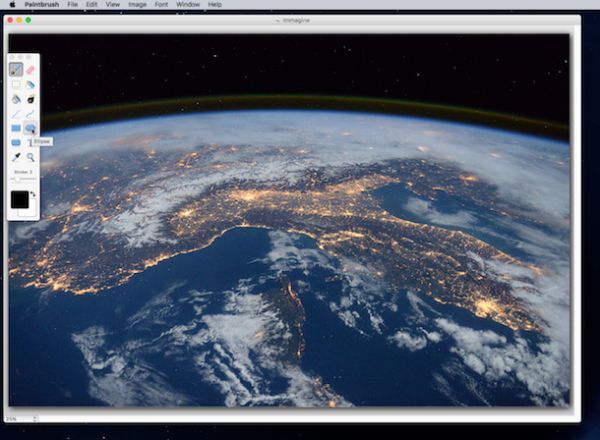Choose the Rectangle shape tool
The width and height of the screenshot is (600, 440).
[16, 129]
